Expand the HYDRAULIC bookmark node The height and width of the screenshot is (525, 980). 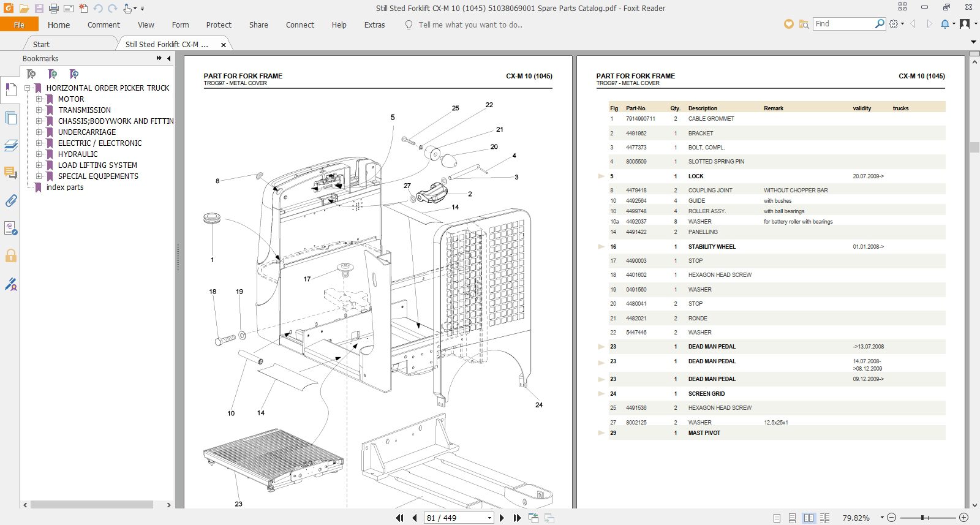[39, 154]
